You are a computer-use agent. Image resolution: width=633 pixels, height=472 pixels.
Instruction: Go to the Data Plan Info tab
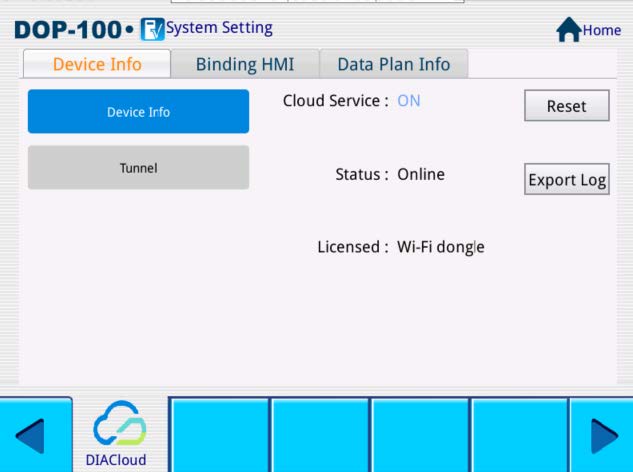point(393,65)
